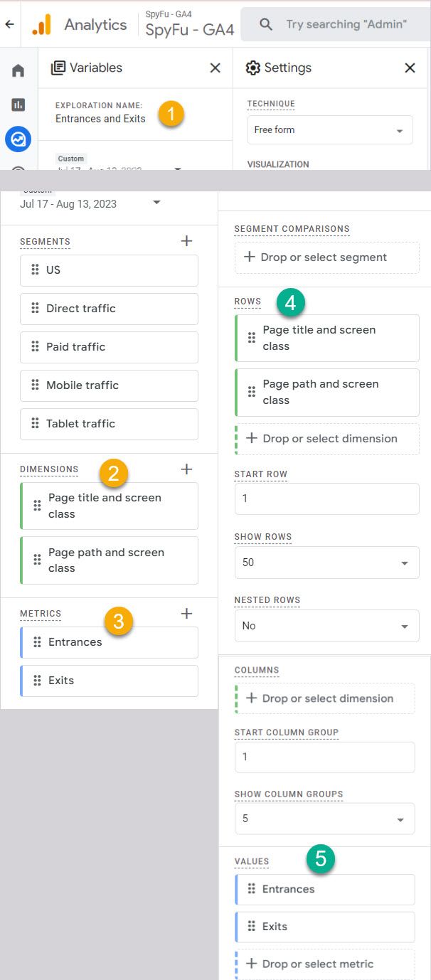This screenshot has height=980, width=431.
Task: Open the Show Rows 50 dropdown
Action: 327,562
